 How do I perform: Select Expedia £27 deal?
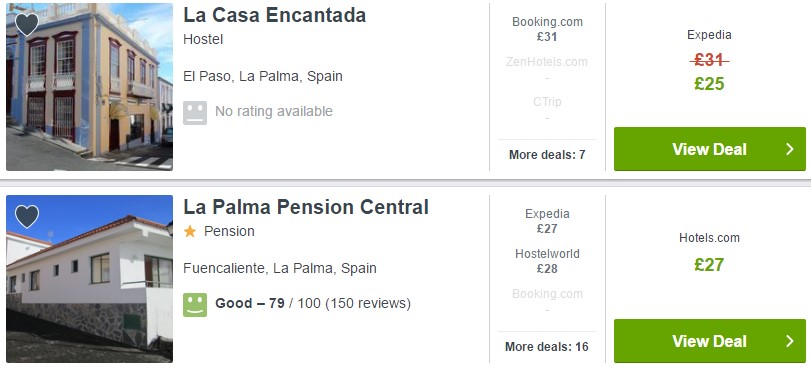[x=547, y=221]
